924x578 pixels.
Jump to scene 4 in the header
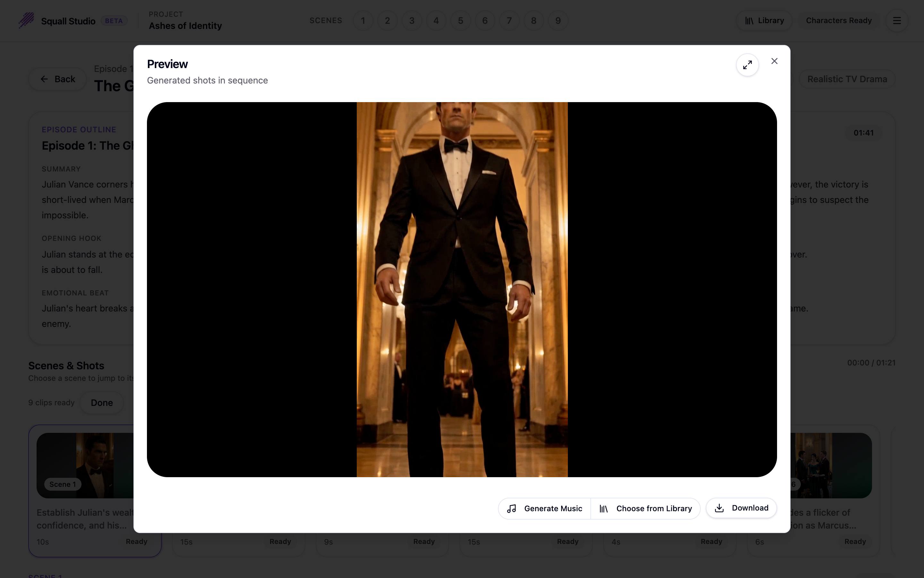point(436,21)
